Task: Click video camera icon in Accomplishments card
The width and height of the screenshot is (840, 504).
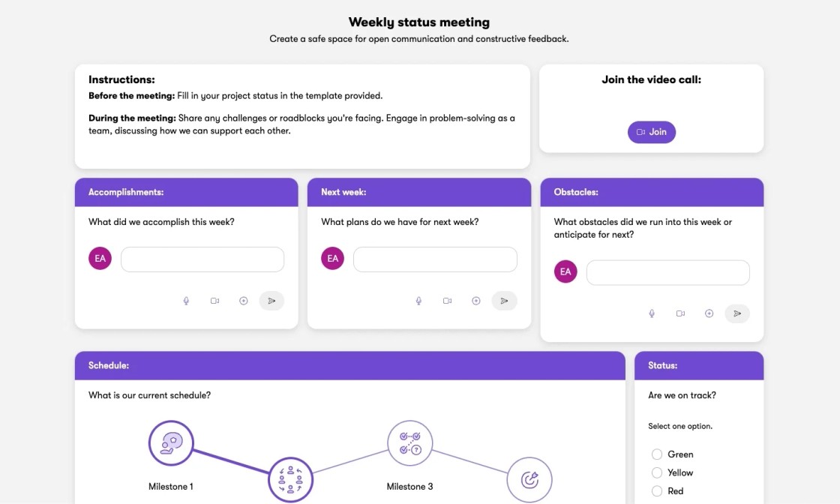Action: point(214,301)
